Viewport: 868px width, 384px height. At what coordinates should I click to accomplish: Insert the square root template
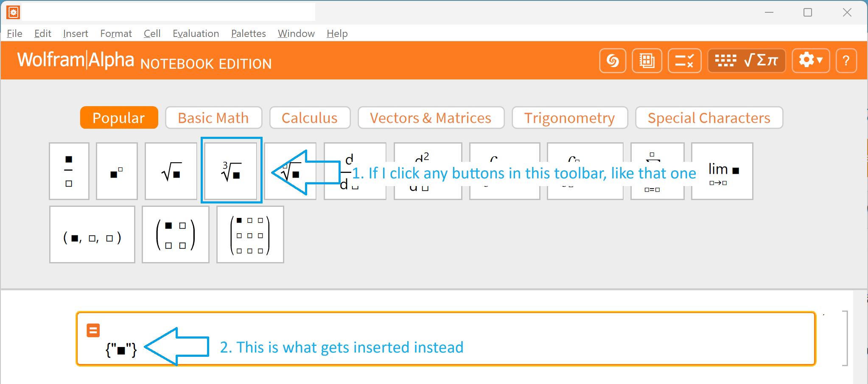171,171
